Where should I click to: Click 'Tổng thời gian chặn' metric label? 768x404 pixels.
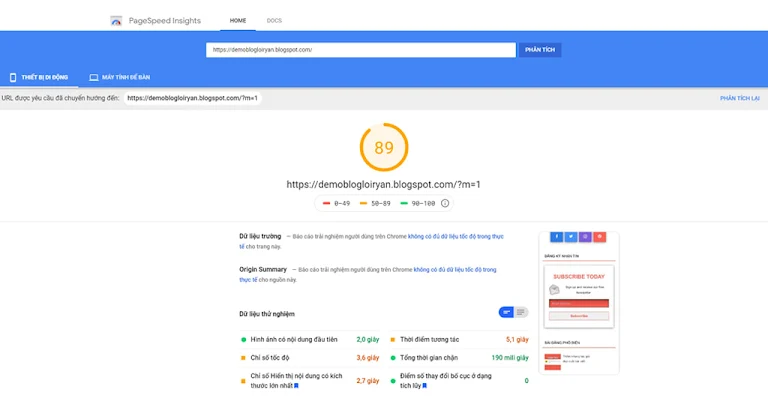click(429, 358)
